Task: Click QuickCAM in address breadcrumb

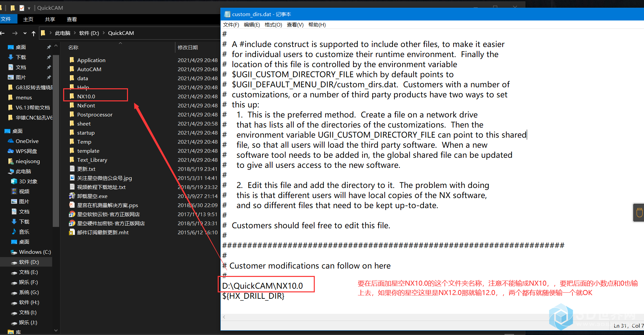Action: [121, 33]
